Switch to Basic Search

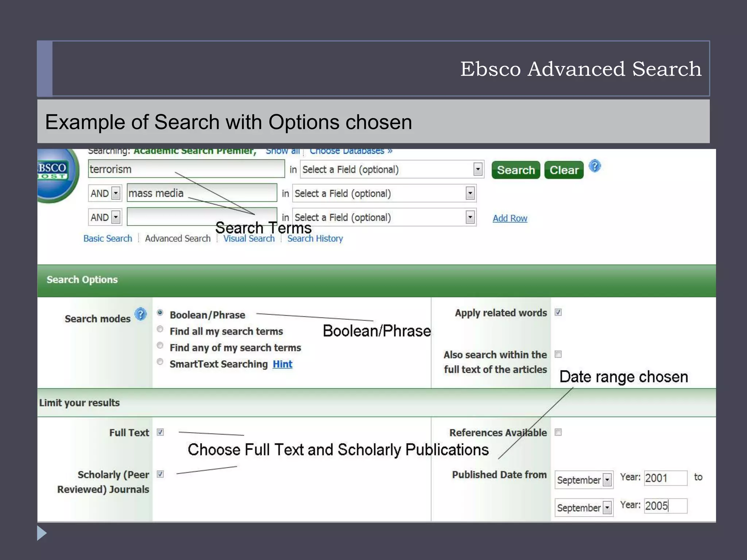click(108, 238)
